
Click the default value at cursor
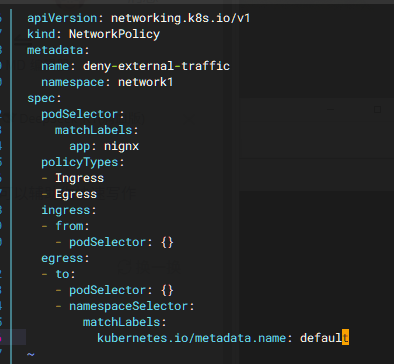click(x=324, y=338)
